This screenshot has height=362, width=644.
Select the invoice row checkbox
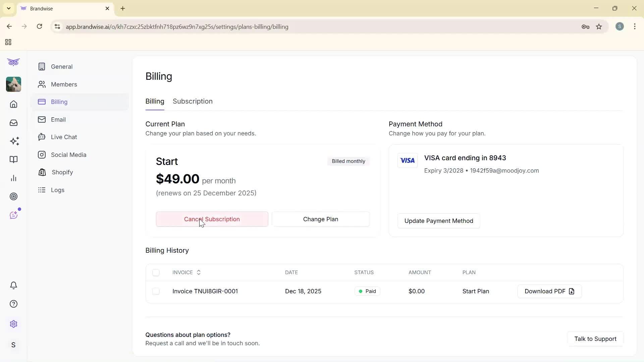pos(156,291)
